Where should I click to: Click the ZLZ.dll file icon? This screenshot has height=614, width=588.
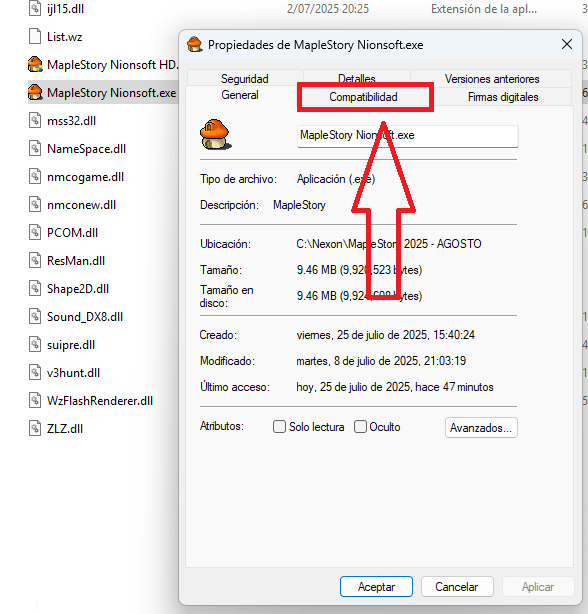(35, 428)
